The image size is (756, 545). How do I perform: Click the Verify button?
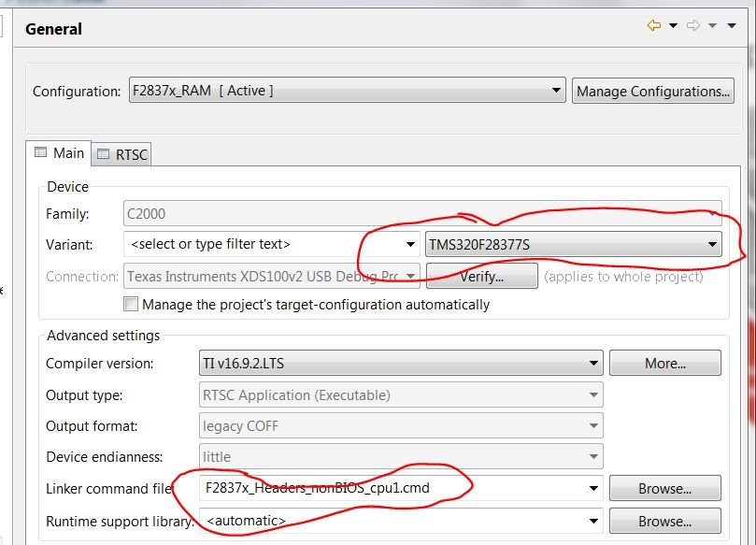coord(481,277)
